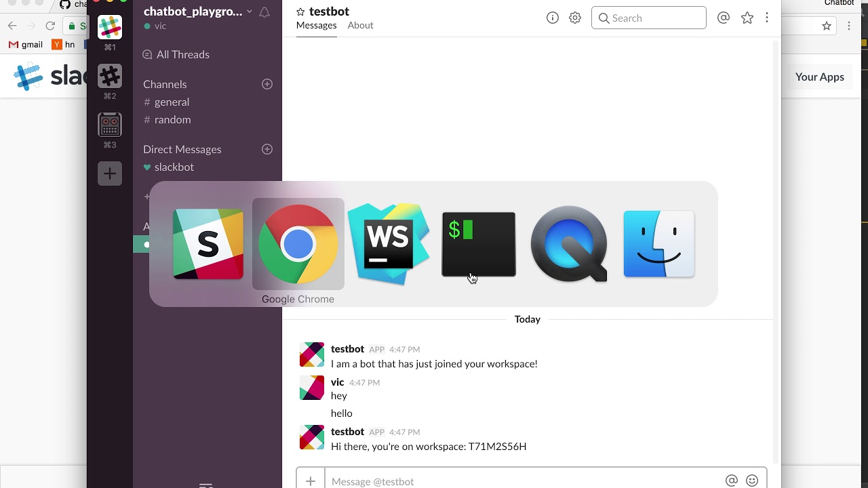Image resolution: width=868 pixels, height=488 pixels.
Task: Select Terminal in the app switcher
Action: 479,244
